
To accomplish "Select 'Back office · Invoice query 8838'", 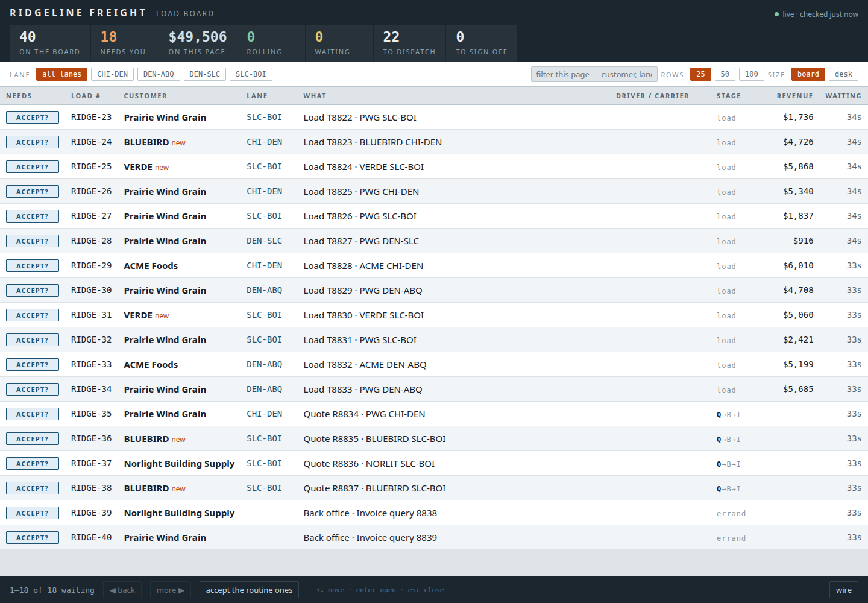I will point(370,513).
